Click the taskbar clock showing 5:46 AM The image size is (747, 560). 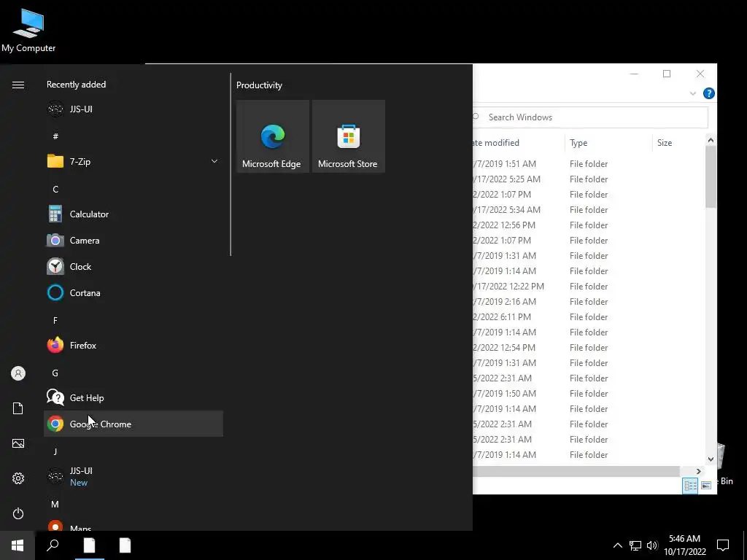pyautogui.click(x=684, y=545)
